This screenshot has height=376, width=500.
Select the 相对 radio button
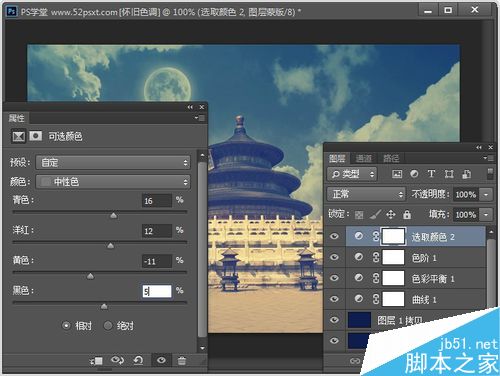pos(66,325)
